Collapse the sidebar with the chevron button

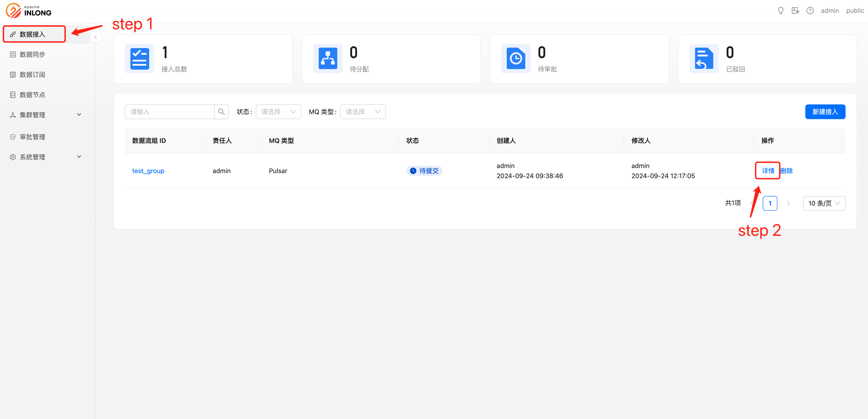(x=96, y=37)
